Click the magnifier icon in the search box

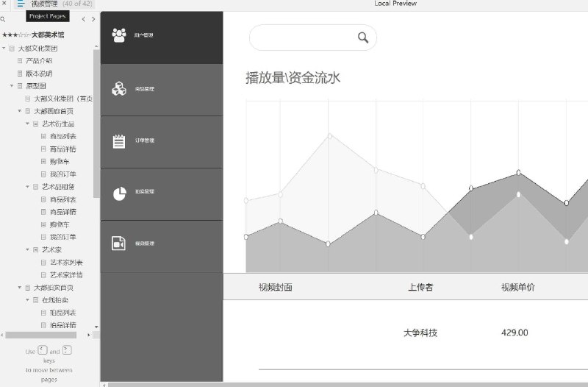point(362,38)
